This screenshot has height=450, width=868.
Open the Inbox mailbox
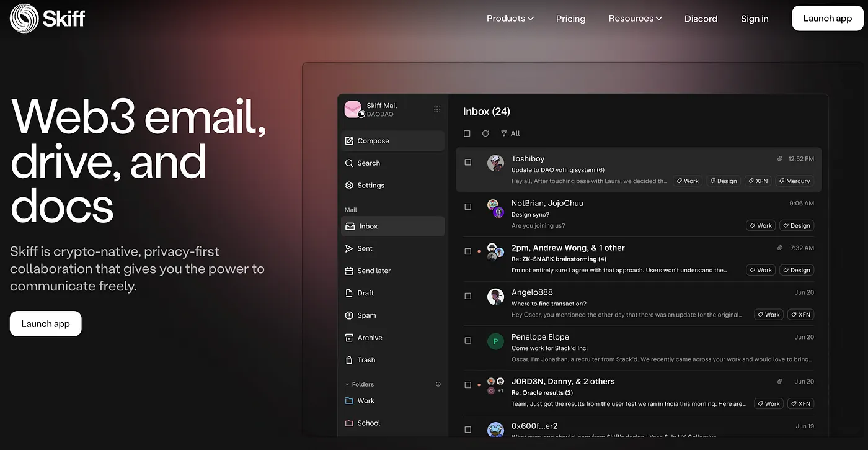(x=392, y=227)
